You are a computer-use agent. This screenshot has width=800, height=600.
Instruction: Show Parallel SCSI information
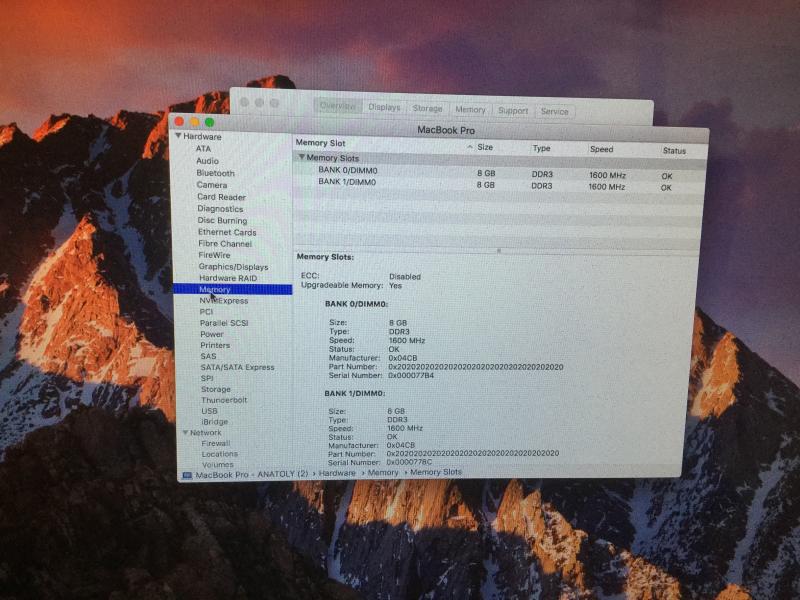(x=224, y=323)
